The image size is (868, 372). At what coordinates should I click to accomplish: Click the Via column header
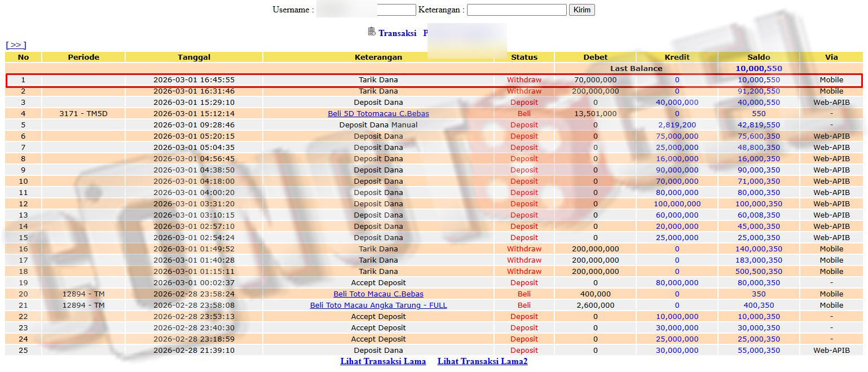pyautogui.click(x=831, y=57)
